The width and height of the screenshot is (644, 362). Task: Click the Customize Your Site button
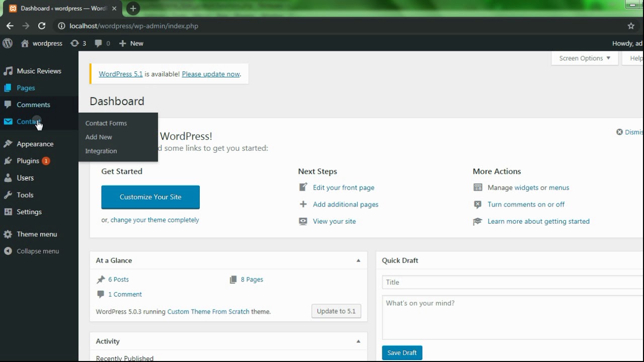[x=150, y=197]
